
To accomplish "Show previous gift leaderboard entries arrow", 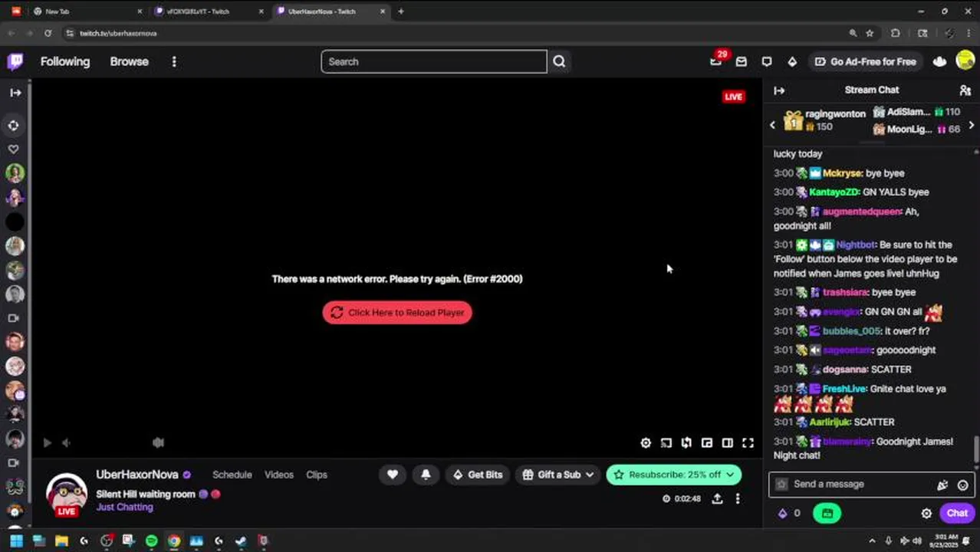I will tap(772, 125).
